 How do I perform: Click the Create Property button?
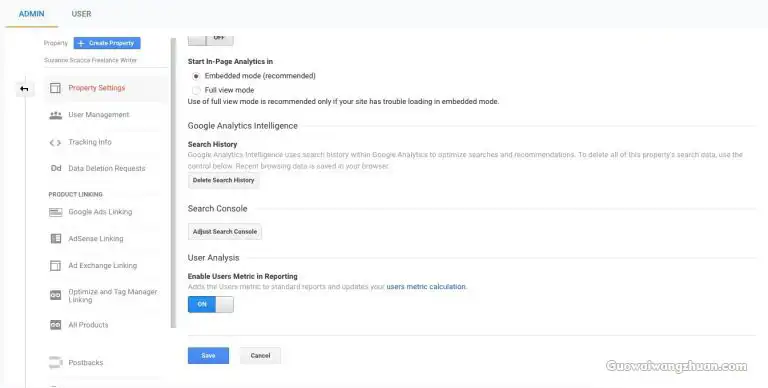click(107, 43)
